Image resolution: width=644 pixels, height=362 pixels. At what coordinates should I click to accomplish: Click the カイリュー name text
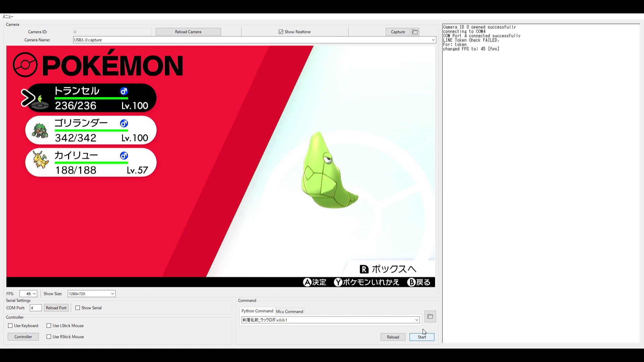click(76, 155)
